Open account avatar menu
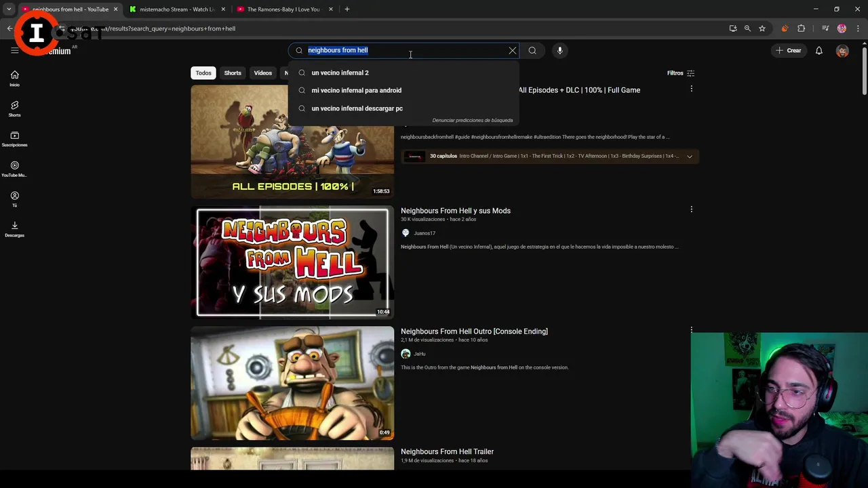The width and height of the screenshot is (868, 488). pyautogui.click(x=842, y=51)
